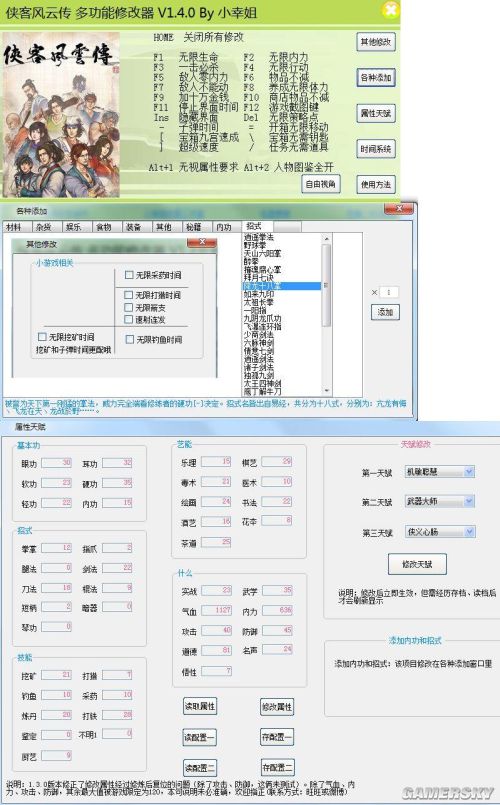Viewport: 500px width, 805px height.
Task: Select 太祖长拳 in the list
Action: point(258,302)
